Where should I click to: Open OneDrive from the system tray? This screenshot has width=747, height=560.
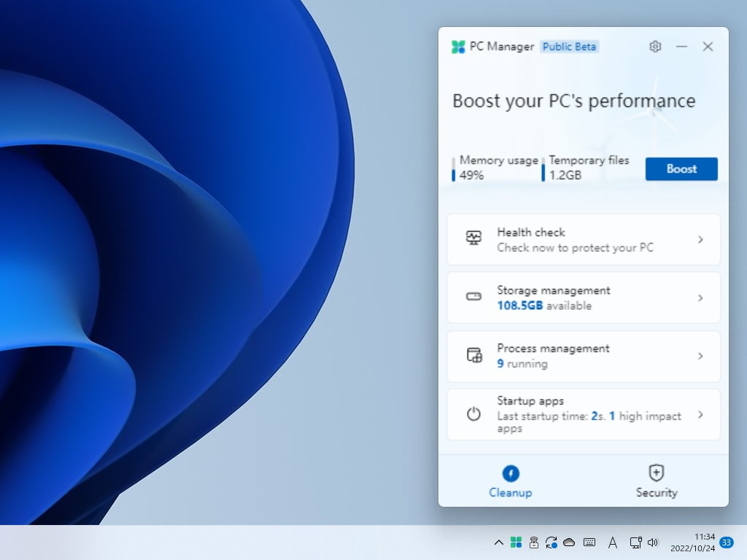pos(569,542)
